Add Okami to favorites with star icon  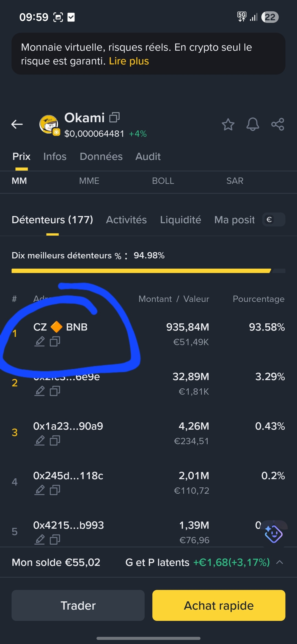pos(228,124)
